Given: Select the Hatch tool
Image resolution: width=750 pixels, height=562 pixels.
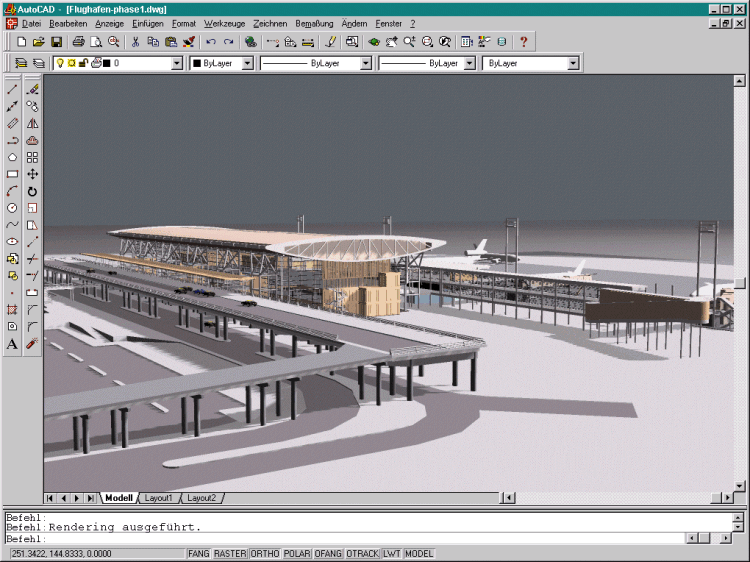Looking at the screenshot, I should tap(12, 309).
